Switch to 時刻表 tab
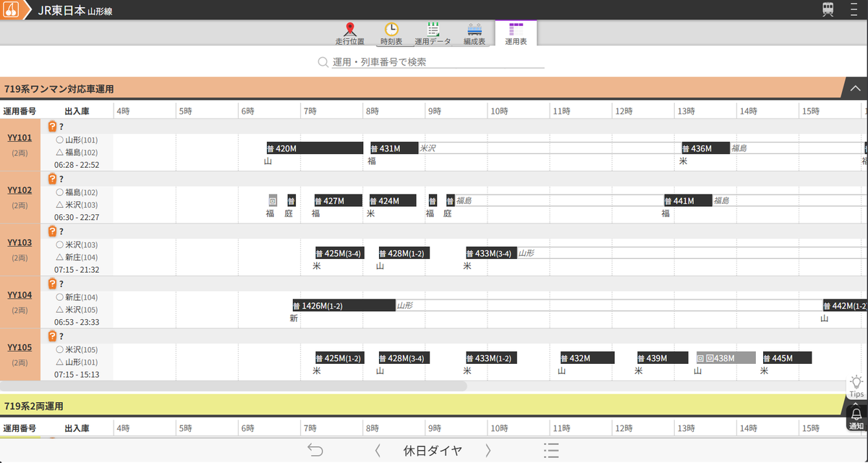The image size is (868, 463). coord(391,35)
